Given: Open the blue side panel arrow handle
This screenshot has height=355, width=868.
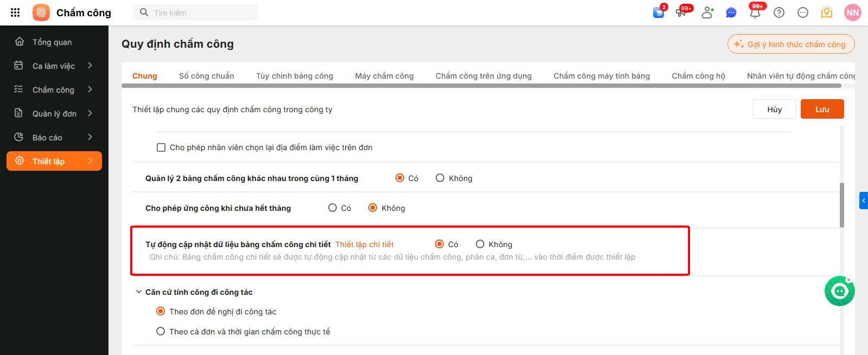Looking at the screenshot, I should pyautogui.click(x=864, y=201).
